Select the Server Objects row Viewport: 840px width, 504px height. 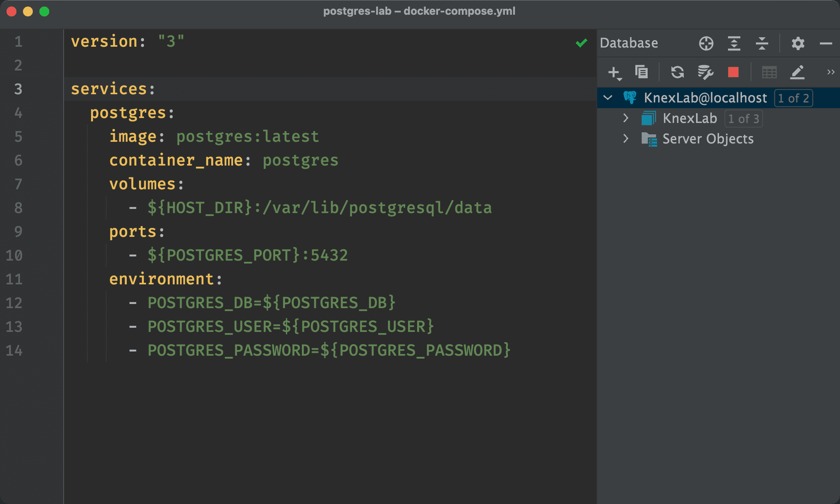[x=719, y=138]
